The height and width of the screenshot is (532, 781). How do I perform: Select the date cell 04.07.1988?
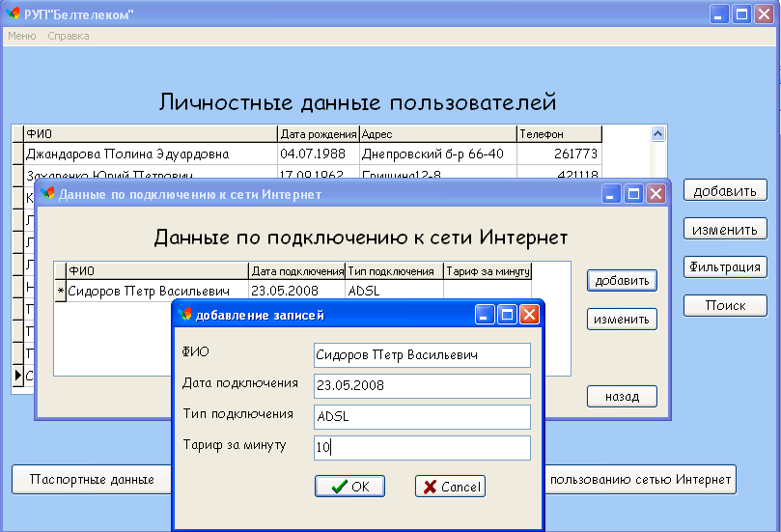click(x=319, y=154)
